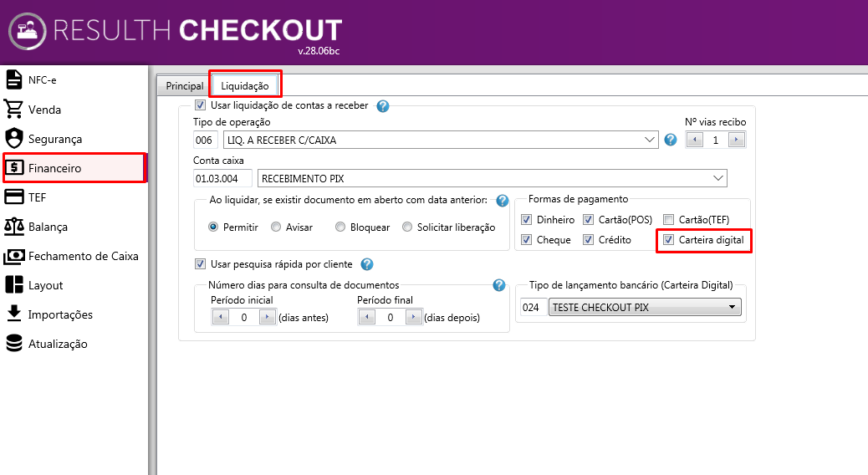The width and height of the screenshot is (868, 475).
Task: Toggle the Cartão(POS) checkbox
Action: point(588,219)
